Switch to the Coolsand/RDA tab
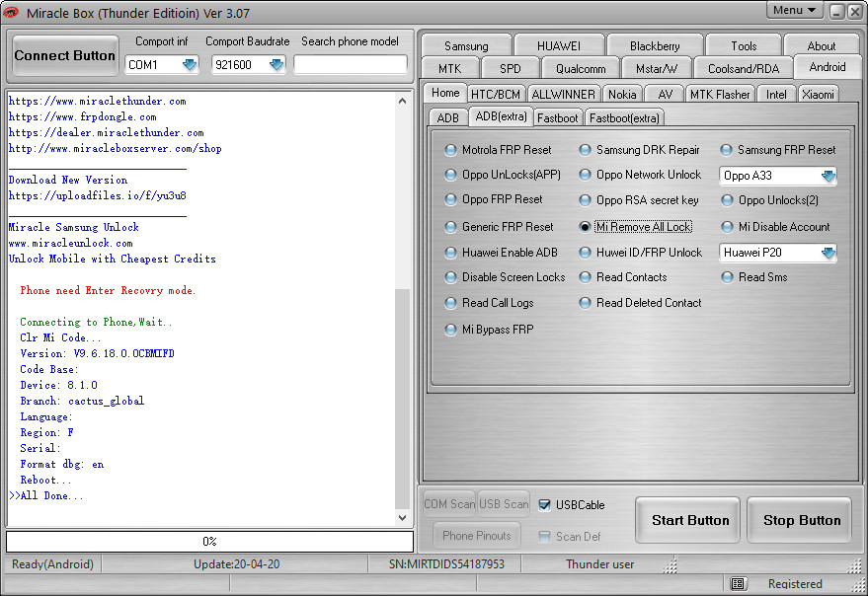This screenshot has width=868, height=596. coord(744,69)
